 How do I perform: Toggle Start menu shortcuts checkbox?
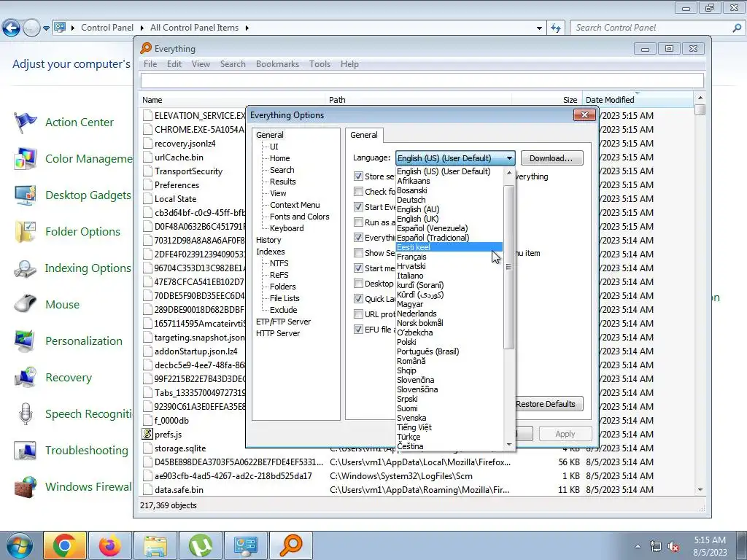358,268
